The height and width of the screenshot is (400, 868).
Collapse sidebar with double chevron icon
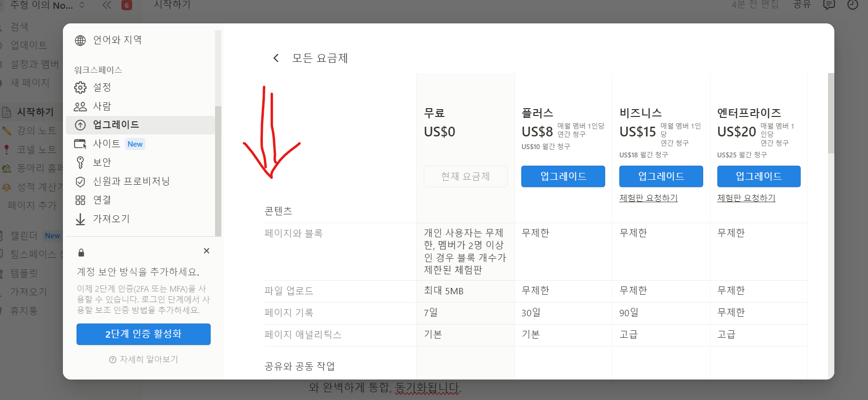tap(107, 5)
